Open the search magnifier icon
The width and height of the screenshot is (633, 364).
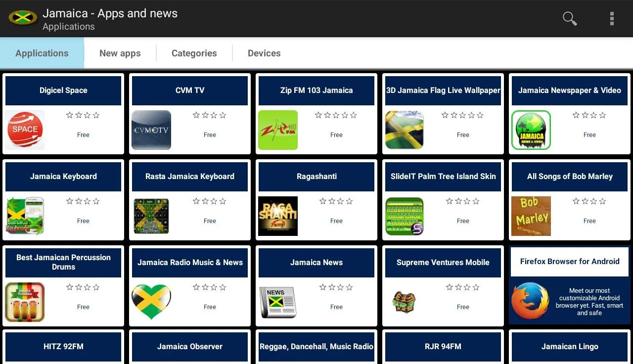pyautogui.click(x=570, y=18)
